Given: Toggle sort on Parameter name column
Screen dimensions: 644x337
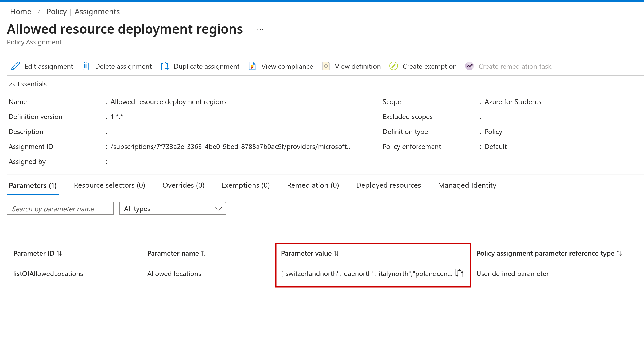Looking at the screenshot, I should [204, 253].
